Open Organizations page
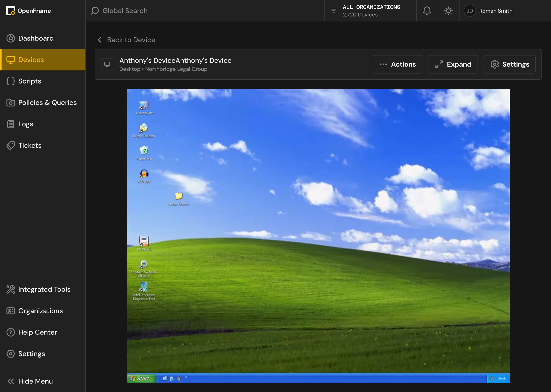 pyautogui.click(x=43, y=311)
